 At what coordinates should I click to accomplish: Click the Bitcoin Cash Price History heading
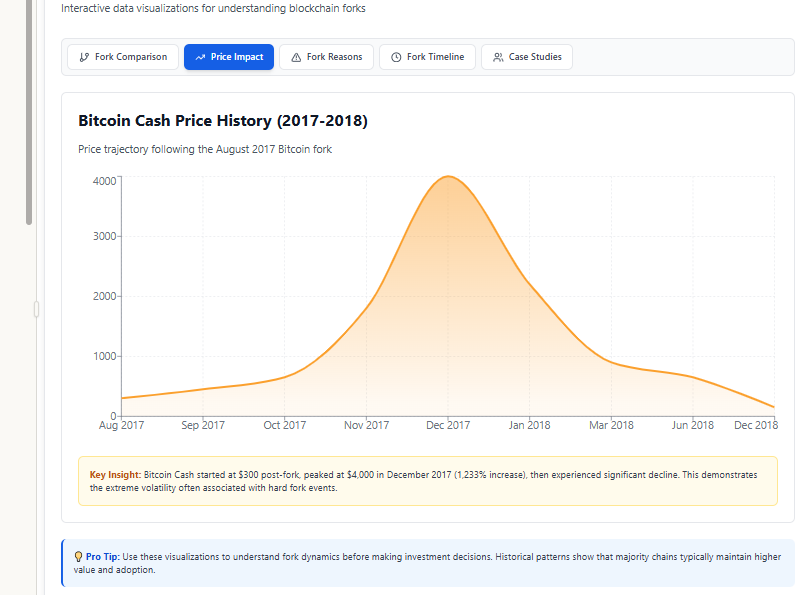(223, 121)
